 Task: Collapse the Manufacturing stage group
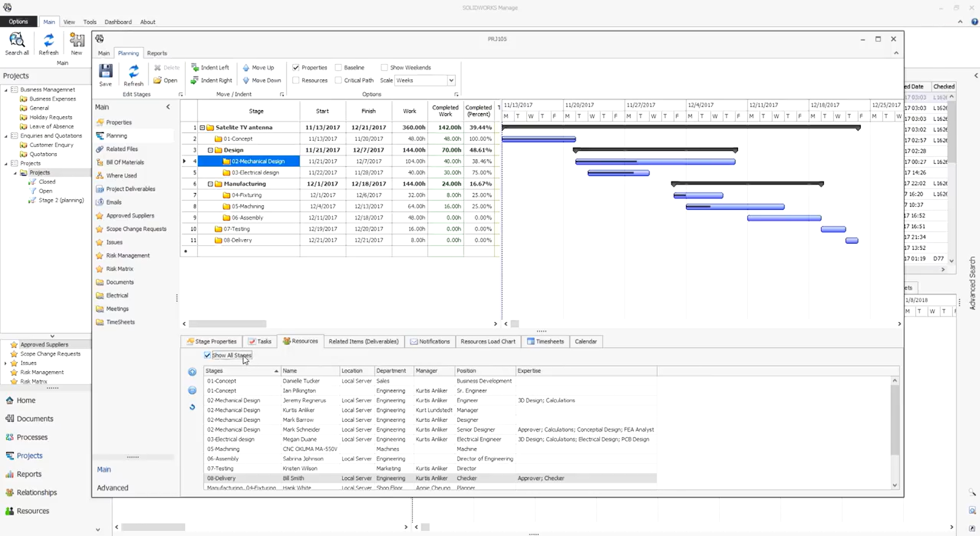pyautogui.click(x=210, y=184)
